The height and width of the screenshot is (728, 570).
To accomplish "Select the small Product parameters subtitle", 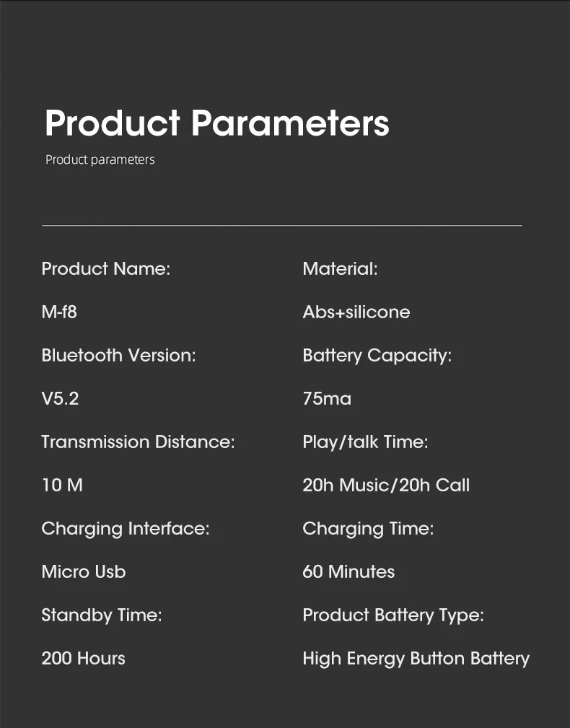I will click(x=100, y=159).
